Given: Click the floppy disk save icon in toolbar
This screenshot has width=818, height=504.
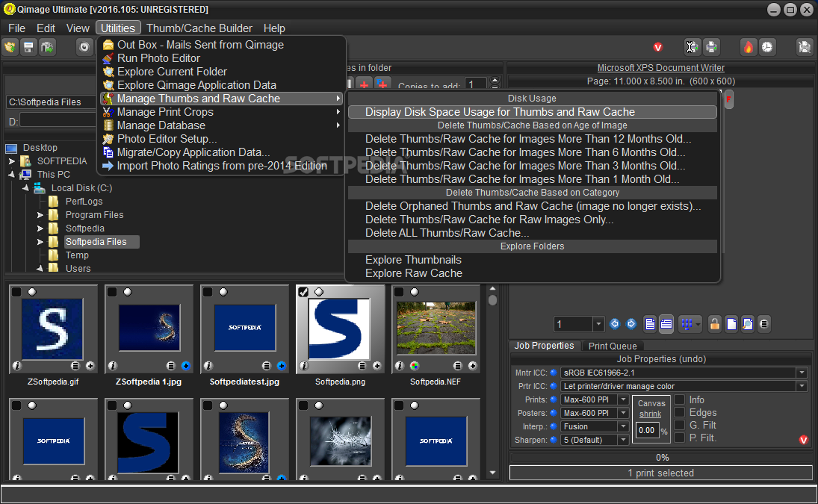Looking at the screenshot, I should 28,48.
